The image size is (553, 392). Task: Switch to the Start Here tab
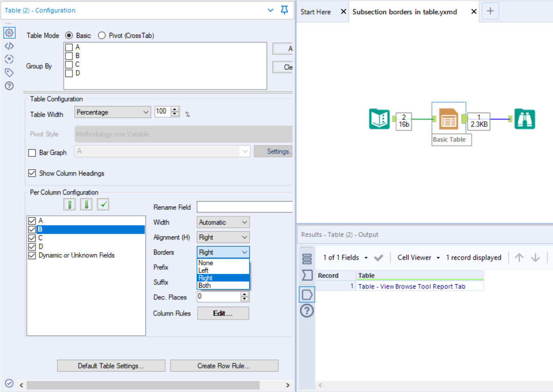tap(315, 12)
